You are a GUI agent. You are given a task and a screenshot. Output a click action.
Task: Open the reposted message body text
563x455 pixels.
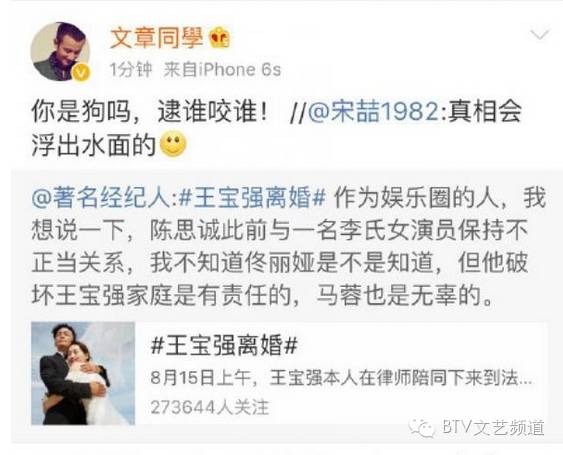(x=288, y=247)
